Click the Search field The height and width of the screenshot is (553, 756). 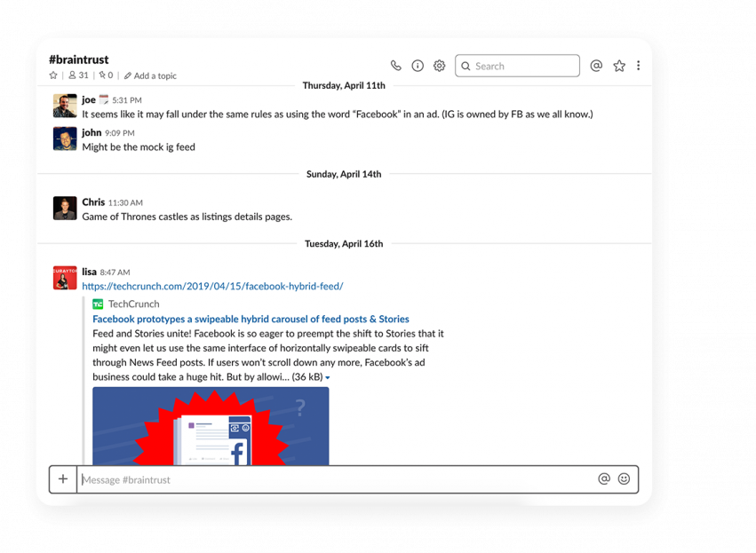pos(517,66)
